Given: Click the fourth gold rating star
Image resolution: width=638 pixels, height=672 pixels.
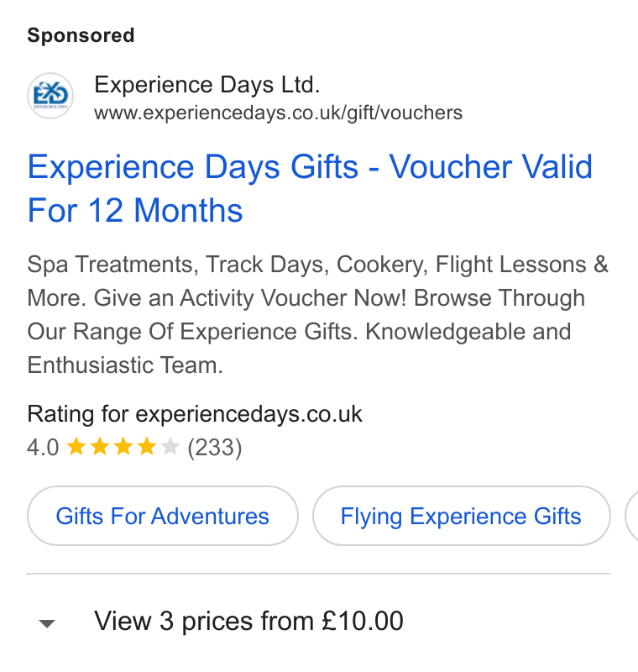Looking at the screenshot, I should point(147,446).
